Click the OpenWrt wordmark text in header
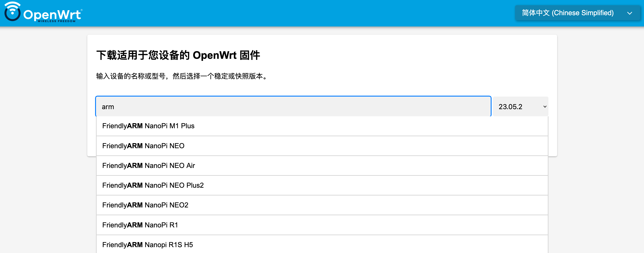The width and height of the screenshot is (644, 253). click(52, 15)
